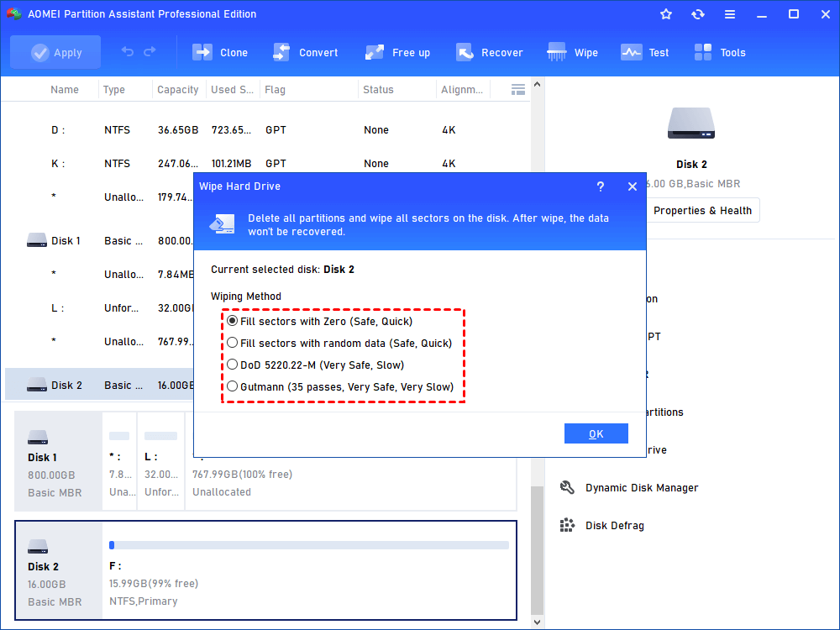Click Disk 1 block in disk map
840x630 pixels.
point(59,462)
